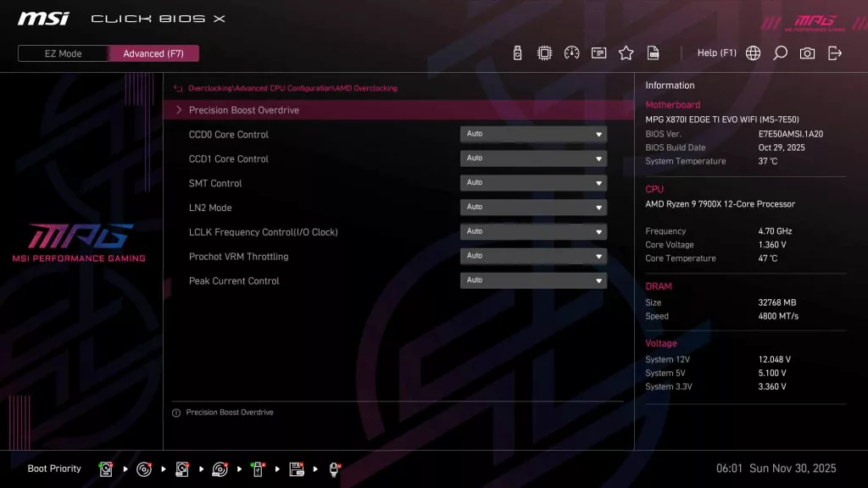868x488 pixels.
Task: Click the CPU chip icon in top toolbar
Action: (544, 53)
